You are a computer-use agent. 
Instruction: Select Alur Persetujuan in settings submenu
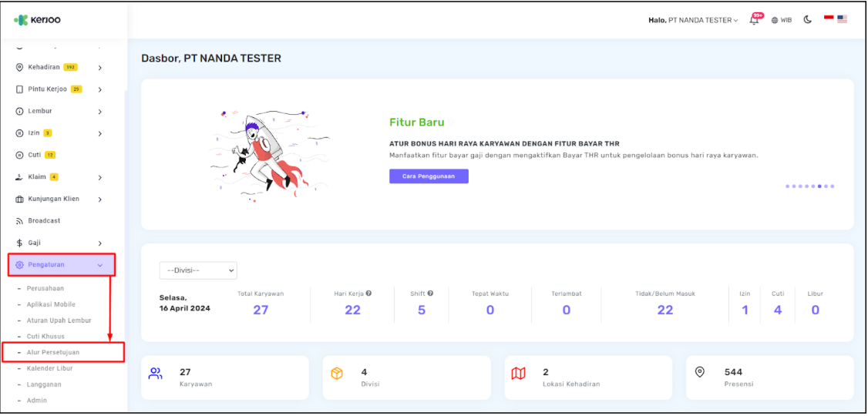(53, 353)
